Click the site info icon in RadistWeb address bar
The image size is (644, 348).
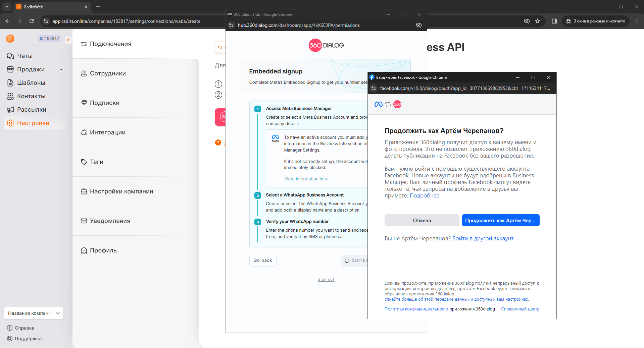46,21
